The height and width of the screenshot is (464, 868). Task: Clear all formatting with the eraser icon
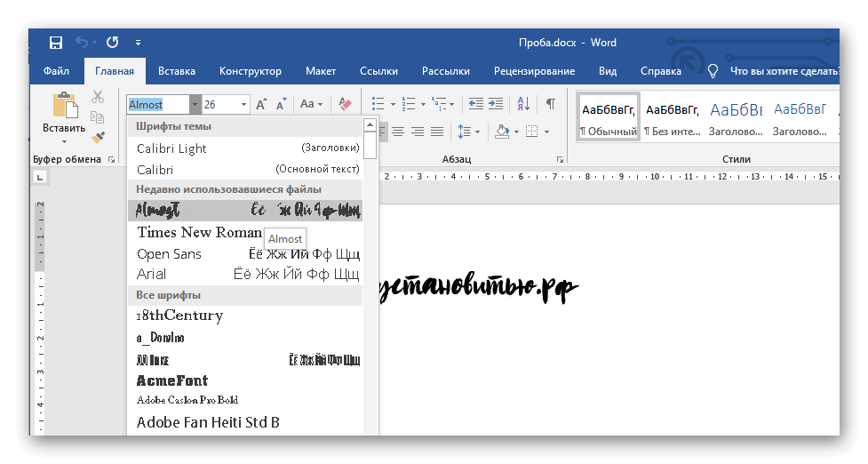pyautogui.click(x=345, y=104)
